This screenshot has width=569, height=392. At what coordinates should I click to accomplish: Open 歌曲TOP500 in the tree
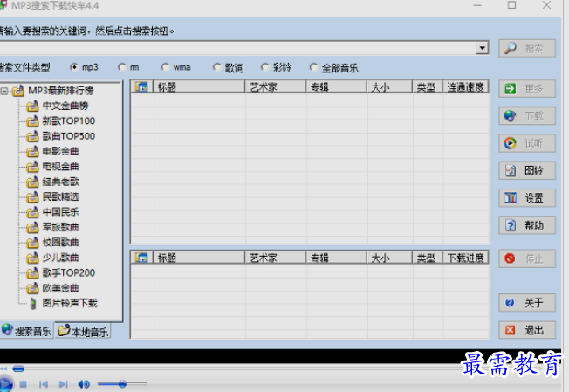pyautogui.click(x=69, y=136)
